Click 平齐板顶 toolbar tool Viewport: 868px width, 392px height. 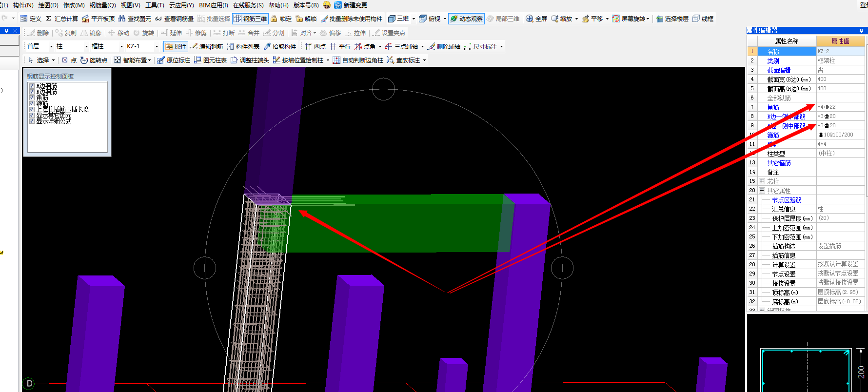(98, 19)
